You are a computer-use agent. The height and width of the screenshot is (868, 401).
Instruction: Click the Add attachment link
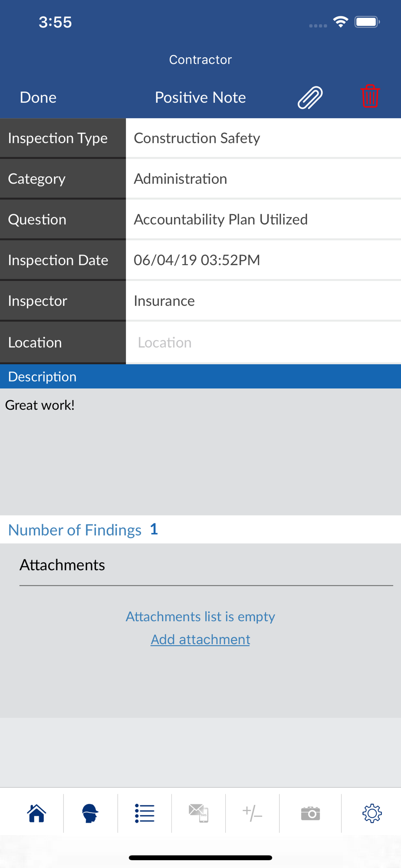pos(200,639)
